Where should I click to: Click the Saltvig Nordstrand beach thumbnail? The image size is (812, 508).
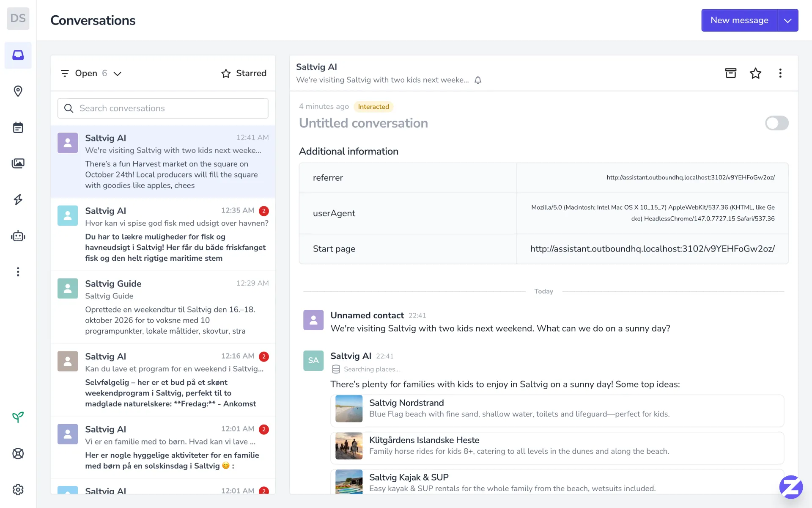point(349,409)
